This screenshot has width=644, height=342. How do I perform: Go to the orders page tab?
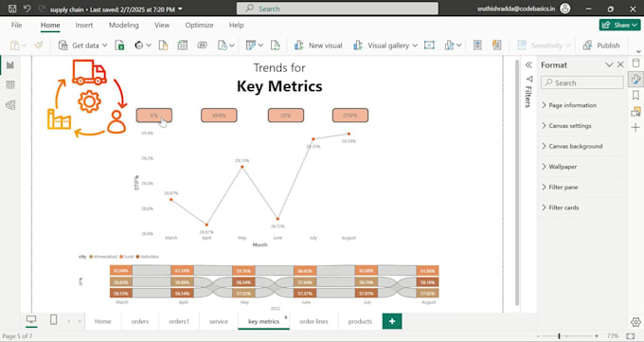140,321
